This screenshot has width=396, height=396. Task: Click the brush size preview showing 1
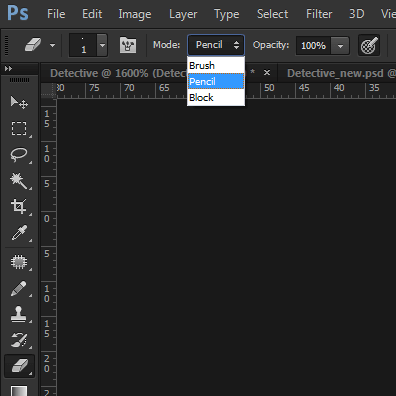pyautogui.click(x=83, y=45)
